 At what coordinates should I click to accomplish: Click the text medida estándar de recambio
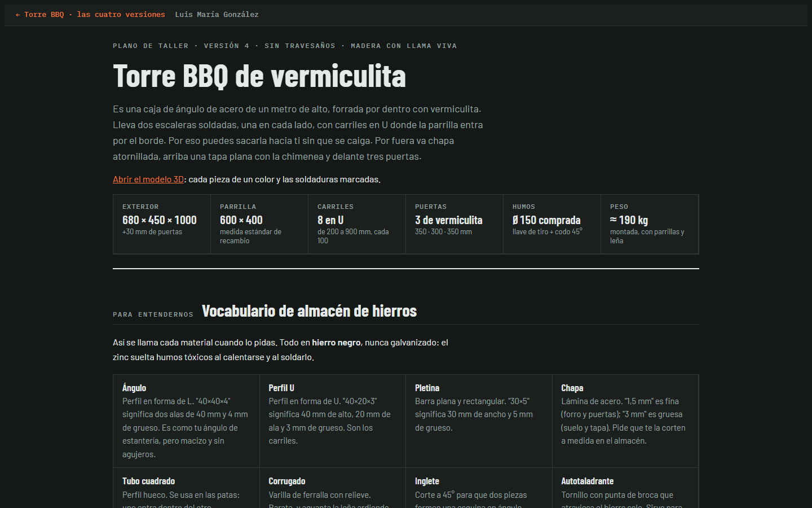(250, 237)
